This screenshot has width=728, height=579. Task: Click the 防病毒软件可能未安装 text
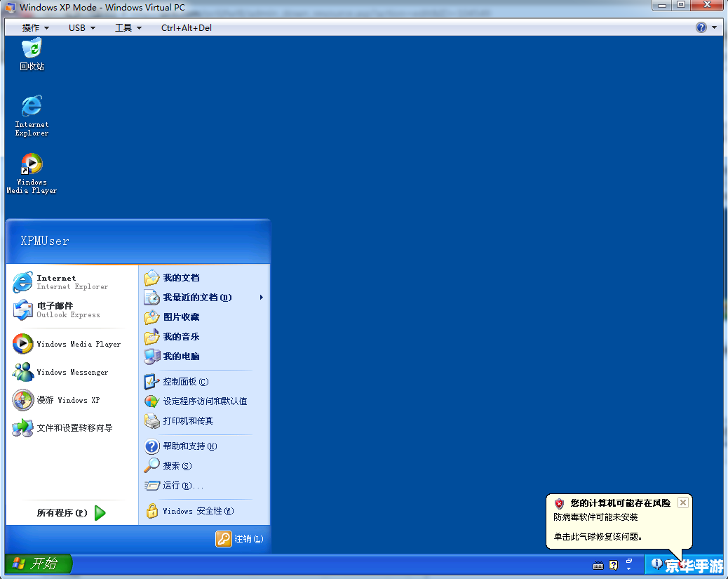pos(595,517)
